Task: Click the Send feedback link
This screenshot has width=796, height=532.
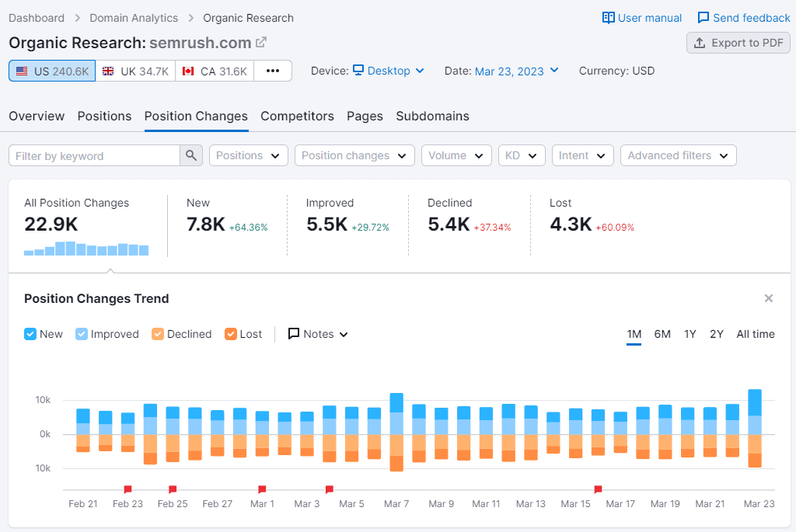Action: click(x=744, y=18)
